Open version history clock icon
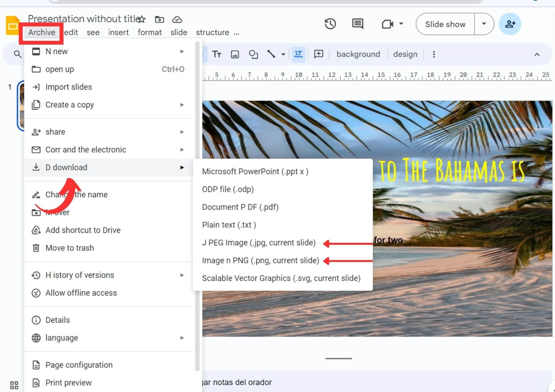Screen dimensions: 555x392 tap(330, 24)
